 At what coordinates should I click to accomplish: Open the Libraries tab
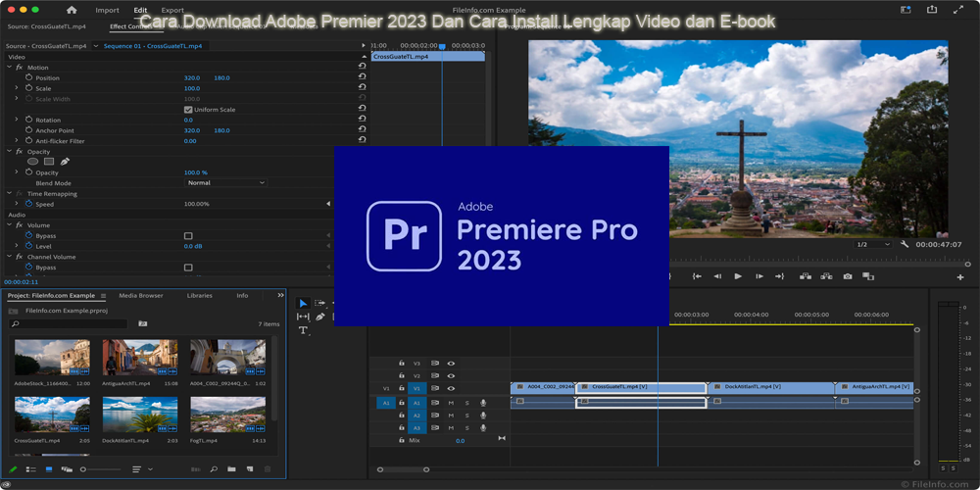(199, 296)
